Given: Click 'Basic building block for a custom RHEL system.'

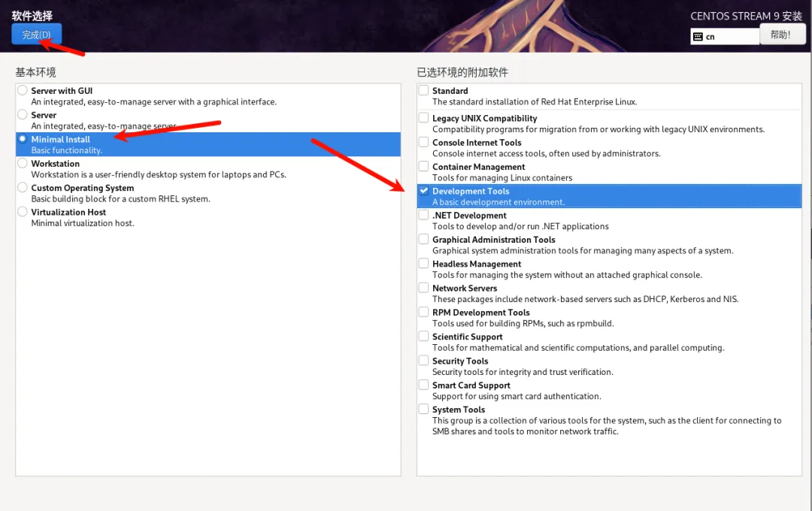Looking at the screenshot, I should [x=120, y=199].
